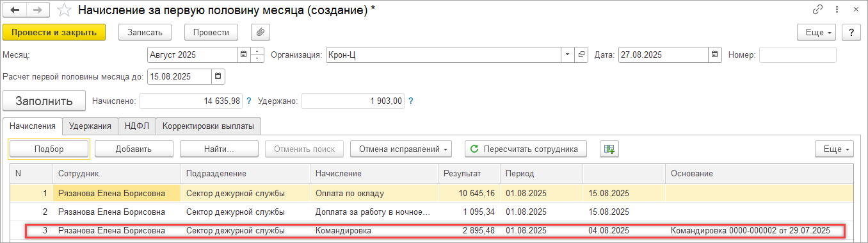
Task: Click the Записать button
Action: pos(145,32)
